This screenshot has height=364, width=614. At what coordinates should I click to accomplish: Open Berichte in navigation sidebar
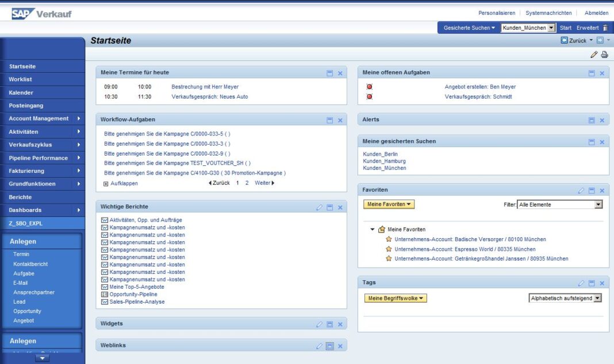pyautogui.click(x=20, y=197)
